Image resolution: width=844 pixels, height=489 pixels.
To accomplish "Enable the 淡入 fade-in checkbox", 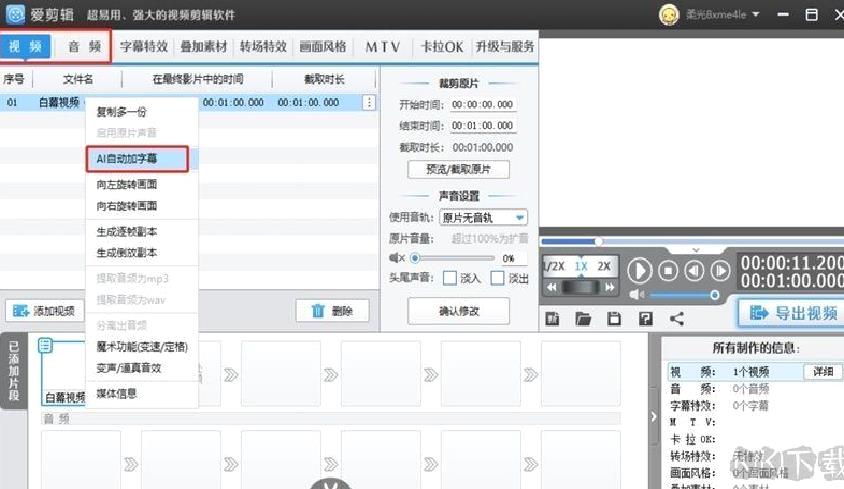I will pos(449,278).
